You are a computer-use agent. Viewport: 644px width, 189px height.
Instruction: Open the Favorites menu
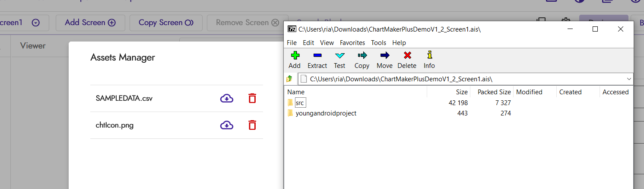[x=352, y=42]
